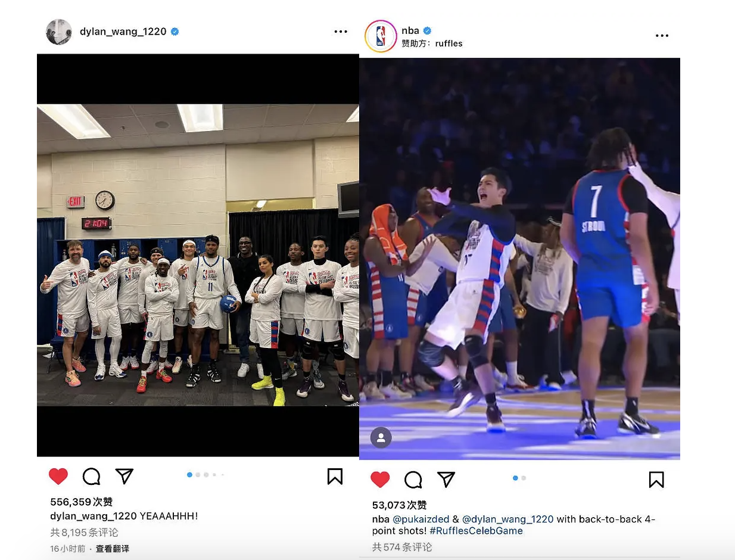The height and width of the screenshot is (560, 735).
Task: Open comment bubble on nba post
Action: pos(413,480)
